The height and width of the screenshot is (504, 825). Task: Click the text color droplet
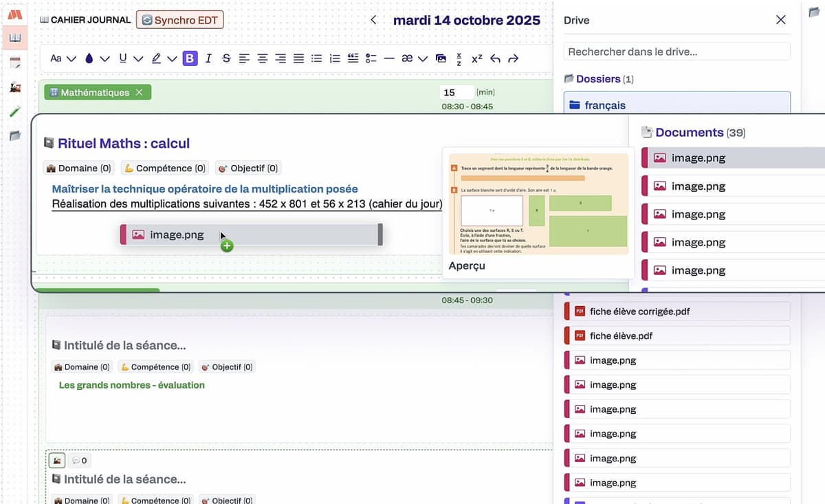89,58
